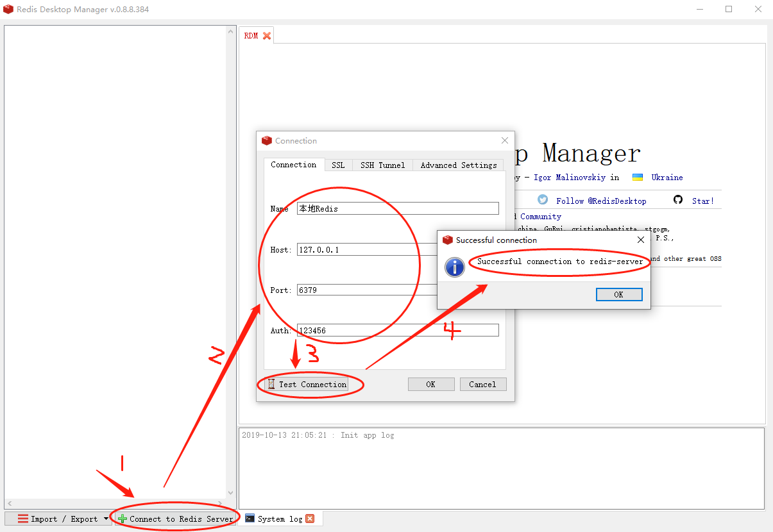773x532 pixels.
Task: Click OK in Successful connection dialog
Action: click(x=618, y=294)
